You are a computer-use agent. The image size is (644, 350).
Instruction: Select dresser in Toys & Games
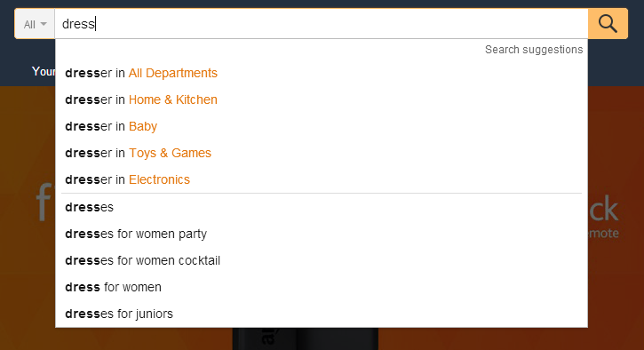click(322, 153)
